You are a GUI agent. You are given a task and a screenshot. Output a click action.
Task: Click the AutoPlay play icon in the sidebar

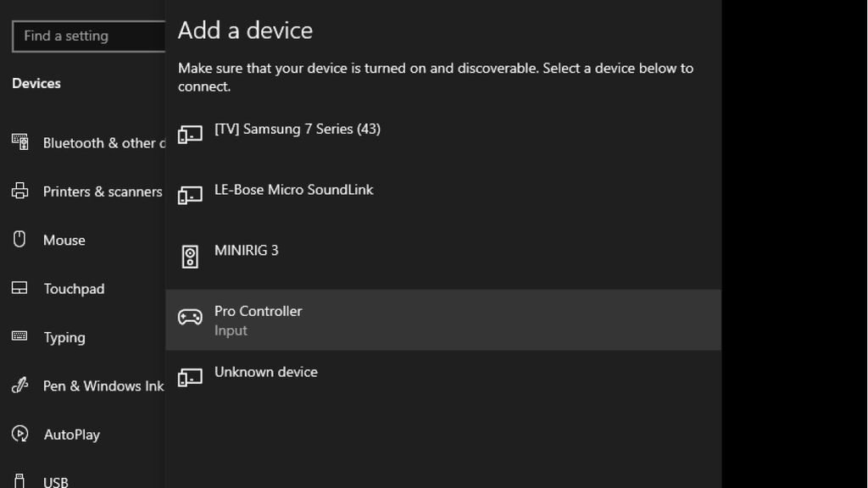(21, 434)
